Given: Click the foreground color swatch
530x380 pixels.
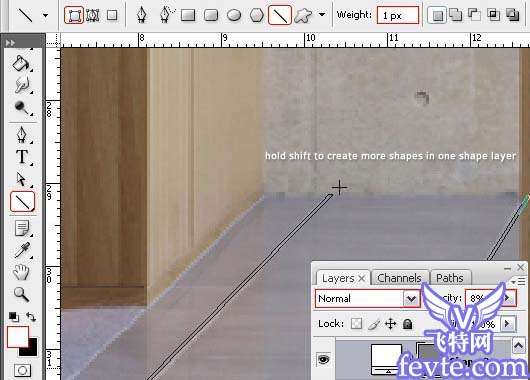Looking at the screenshot, I should [17, 337].
